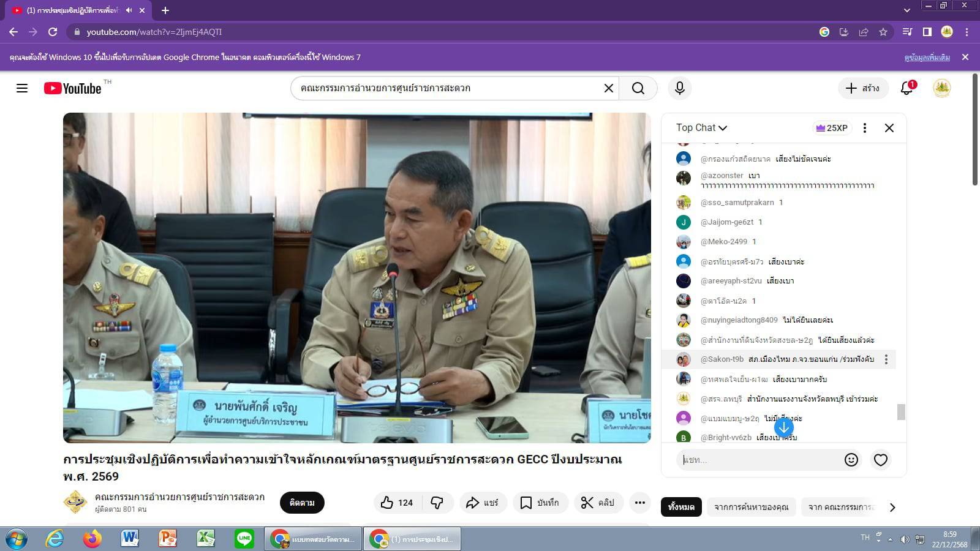Expand the Top Chat dropdown
Image resolution: width=980 pixels, height=551 pixels.
point(701,128)
